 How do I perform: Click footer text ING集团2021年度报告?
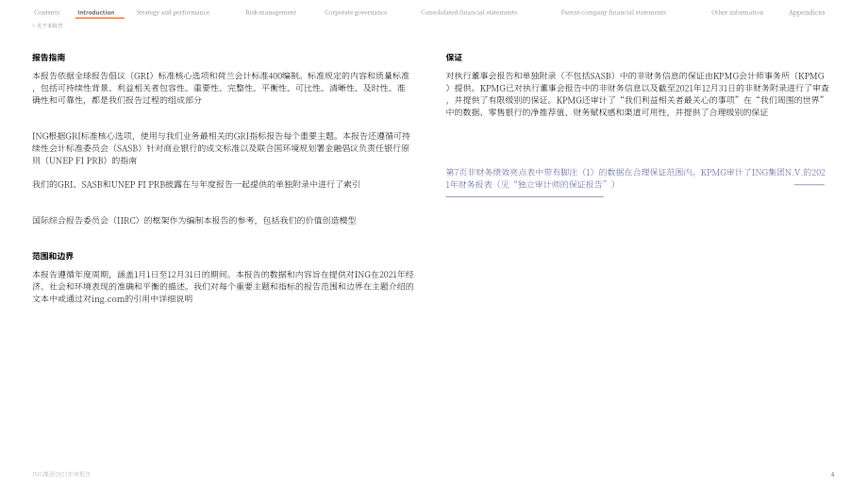tap(61, 474)
